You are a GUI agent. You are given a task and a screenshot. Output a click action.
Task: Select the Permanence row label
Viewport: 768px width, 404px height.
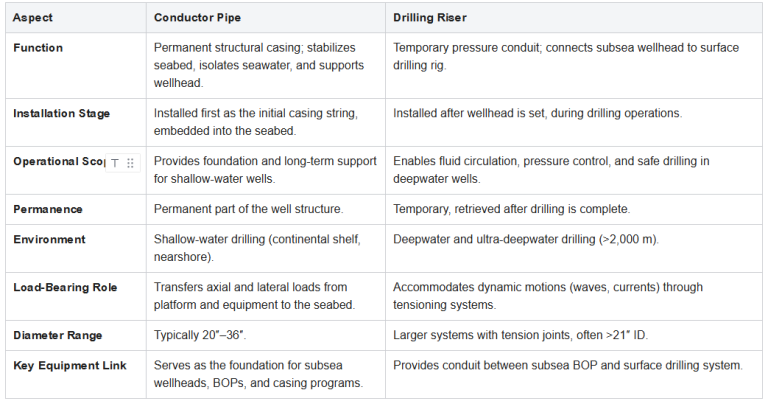48,209
